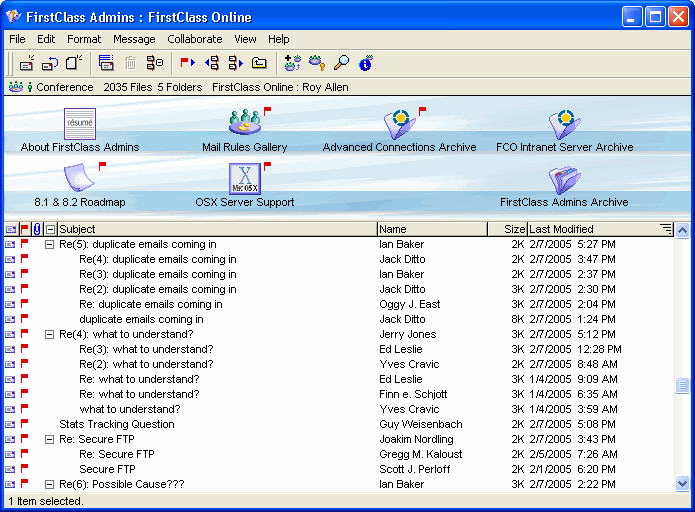The width and height of the screenshot is (695, 512).
Task: Sort by the attachment paperclip column header
Action: 37,229
